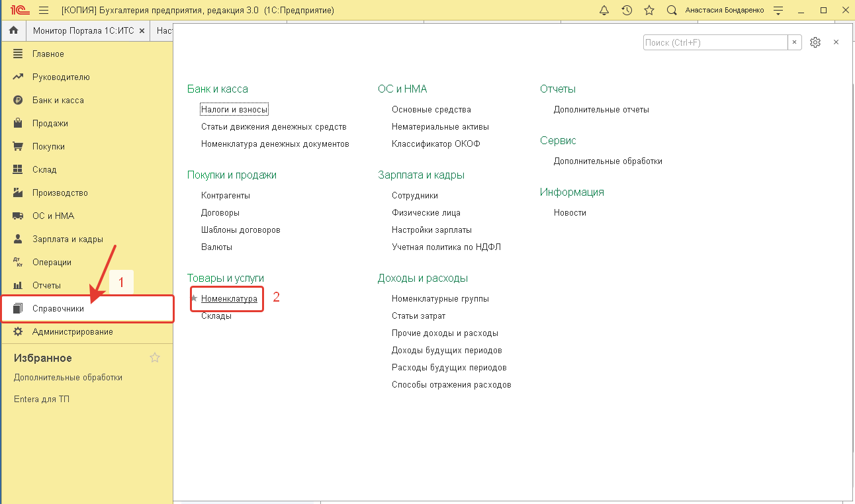855x504 pixels.
Task: Clear the search field with x button
Action: pos(795,42)
